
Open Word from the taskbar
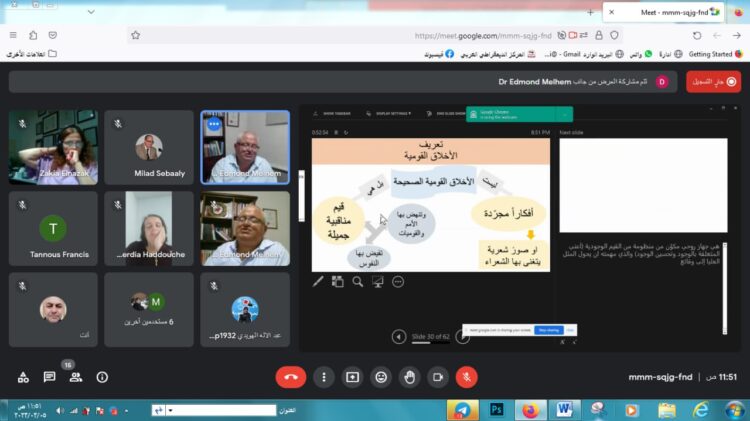(565, 410)
